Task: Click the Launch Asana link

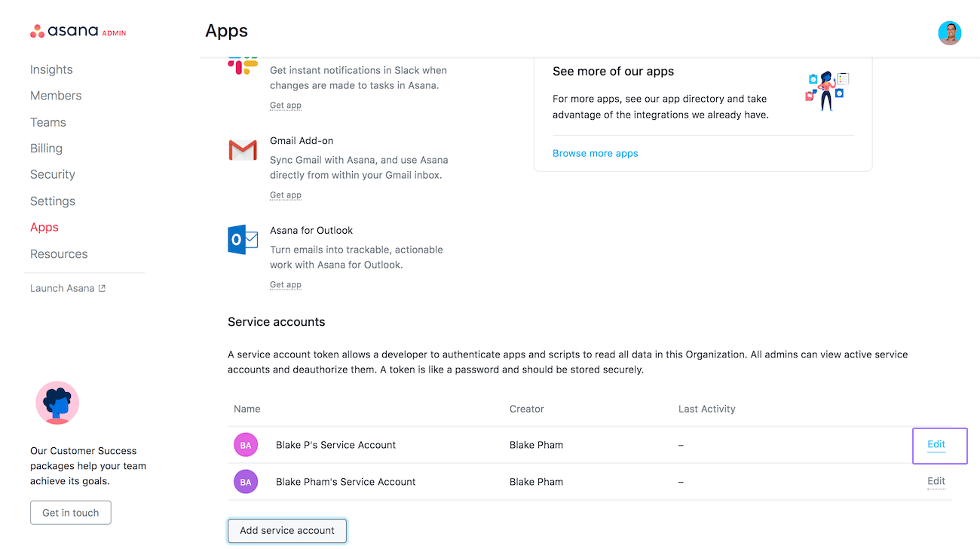Action: tap(63, 288)
